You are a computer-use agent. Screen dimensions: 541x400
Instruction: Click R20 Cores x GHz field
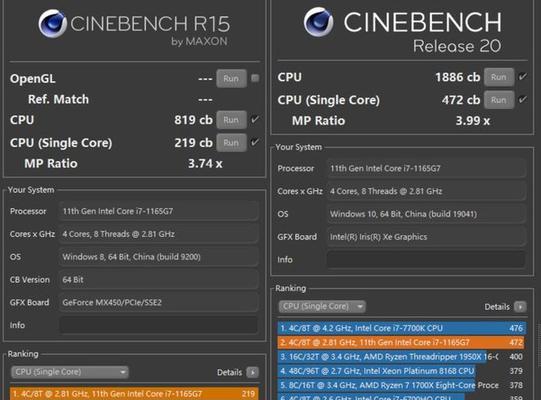pos(426,191)
